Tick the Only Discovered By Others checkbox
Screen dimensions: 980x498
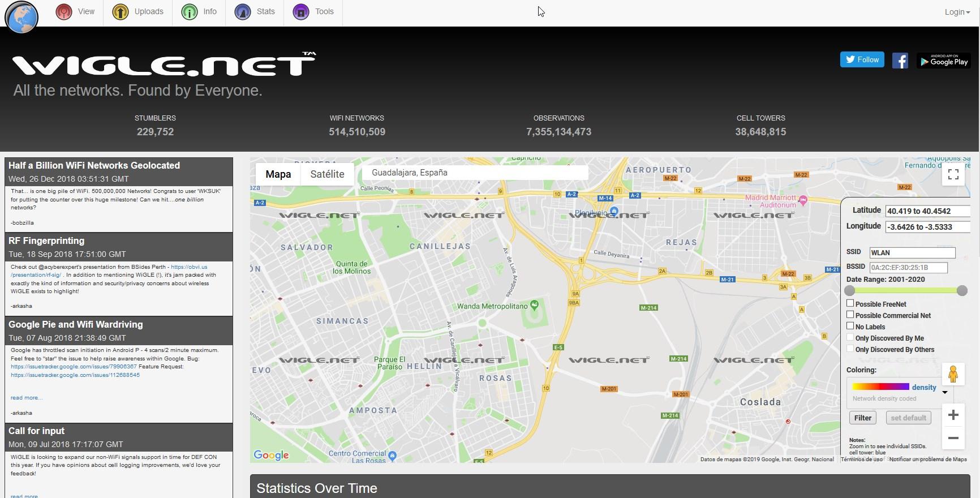click(850, 349)
